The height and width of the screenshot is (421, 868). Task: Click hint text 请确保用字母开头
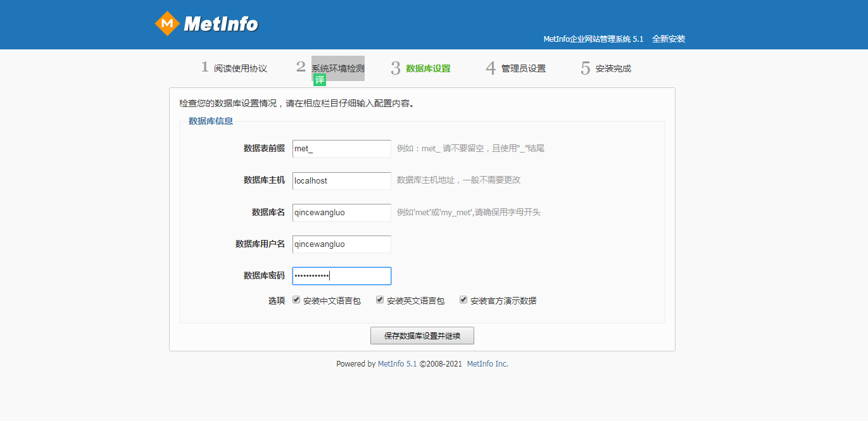[x=508, y=213]
